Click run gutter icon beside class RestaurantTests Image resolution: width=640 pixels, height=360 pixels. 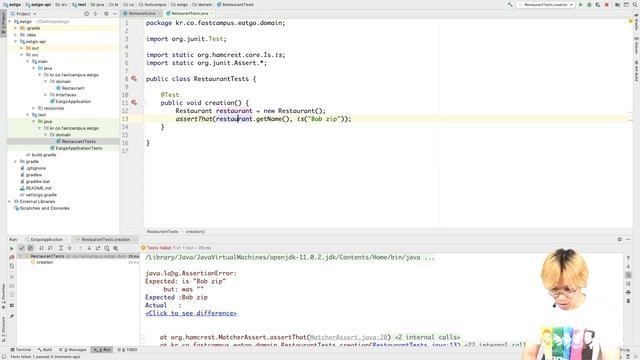click(x=134, y=79)
